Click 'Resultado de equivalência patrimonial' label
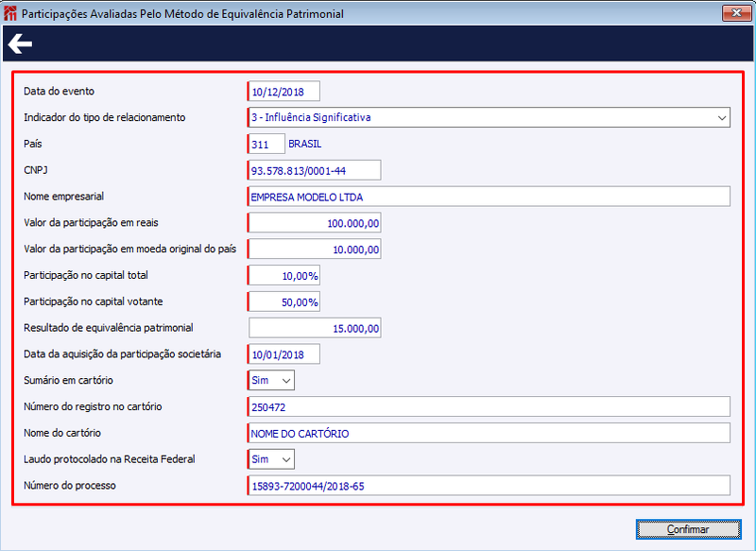Screen dimensions: 756x551 [x=109, y=328]
